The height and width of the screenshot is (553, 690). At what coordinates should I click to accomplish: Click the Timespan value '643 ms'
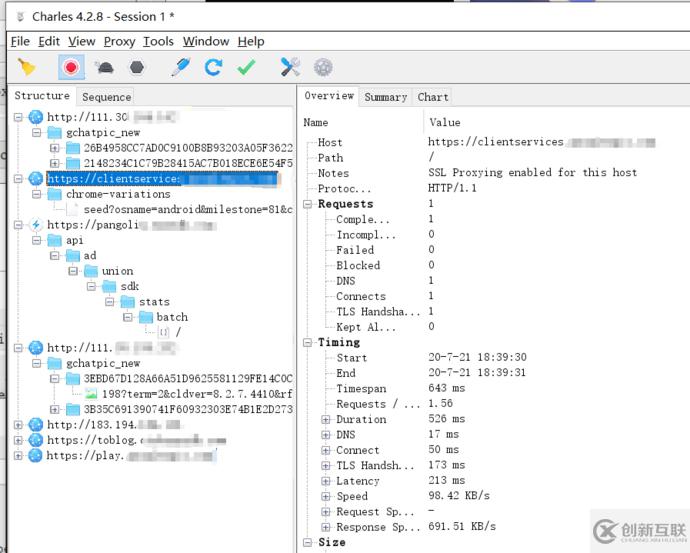tap(447, 388)
